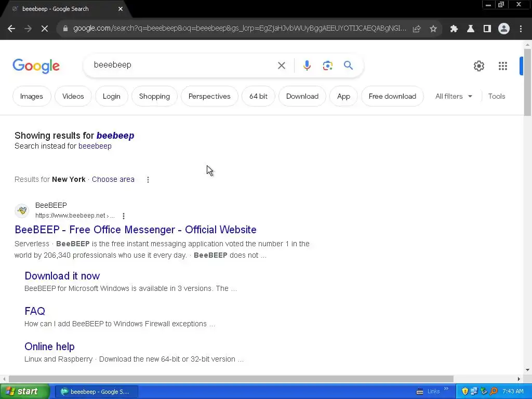
Task: Select the Videos filter chip
Action: pyautogui.click(x=73, y=96)
